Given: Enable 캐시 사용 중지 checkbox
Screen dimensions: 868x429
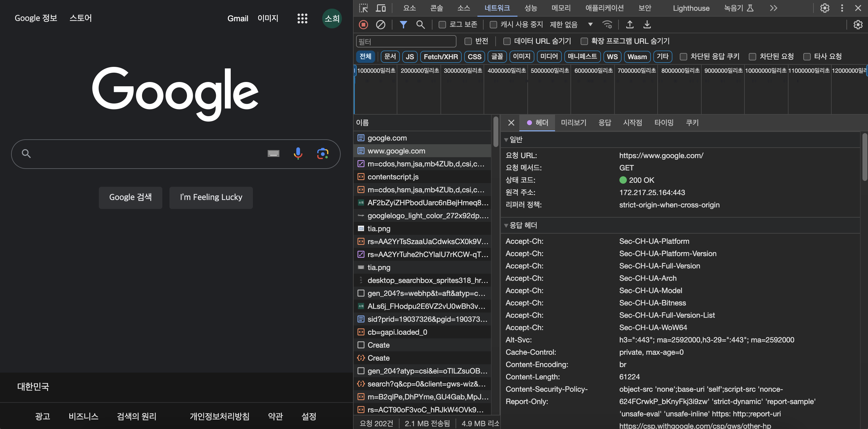Looking at the screenshot, I should click(493, 25).
